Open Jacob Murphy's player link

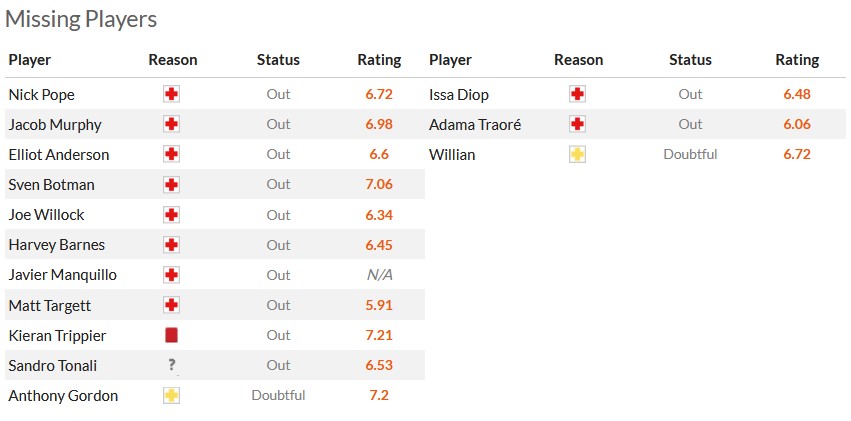[x=55, y=125]
